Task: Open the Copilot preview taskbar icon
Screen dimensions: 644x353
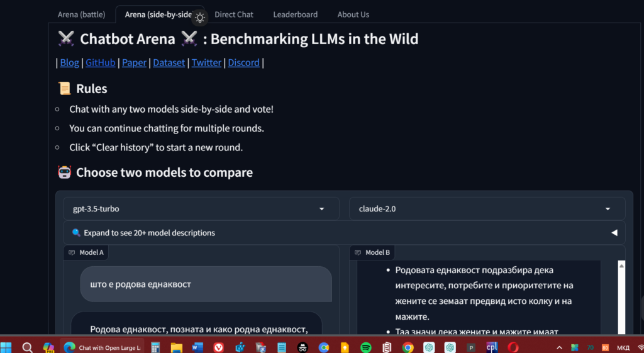Action: 48,348
